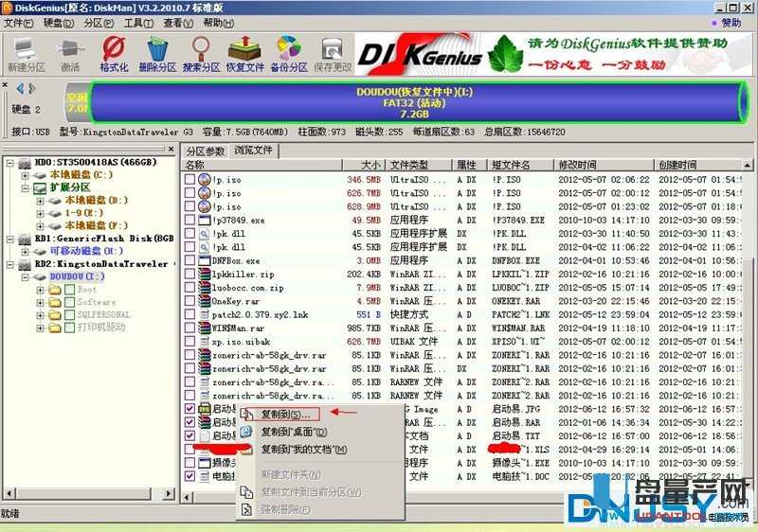The width and height of the screenshot is (758, 532).
Task: Click the 删除分区 (Delete Partition) trash icon
Action: (157, 52)
